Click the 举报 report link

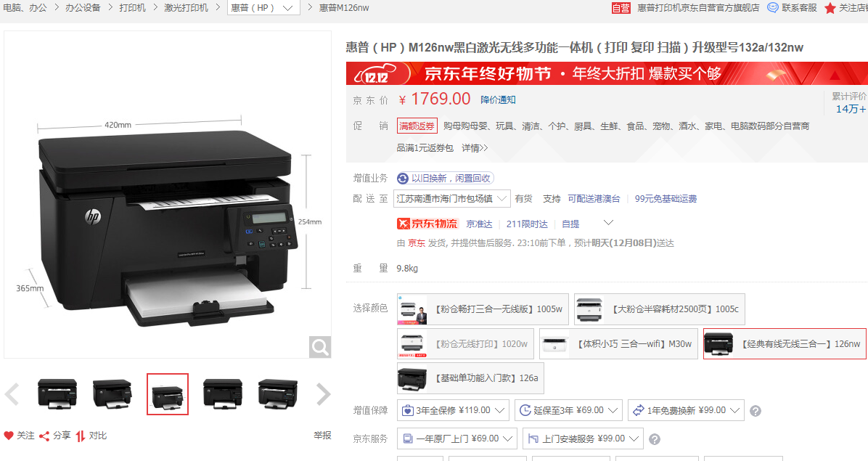point(323,436)
